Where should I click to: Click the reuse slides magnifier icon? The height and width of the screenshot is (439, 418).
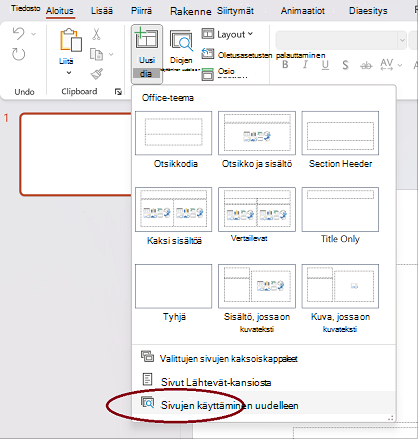[x=147, y=402]
